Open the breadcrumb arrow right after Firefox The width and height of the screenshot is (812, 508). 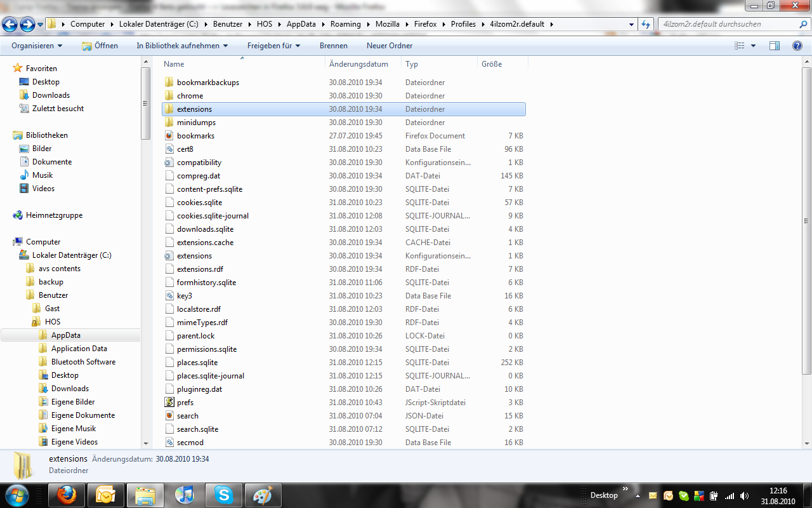pyautogui.click(x=444, y=24)
